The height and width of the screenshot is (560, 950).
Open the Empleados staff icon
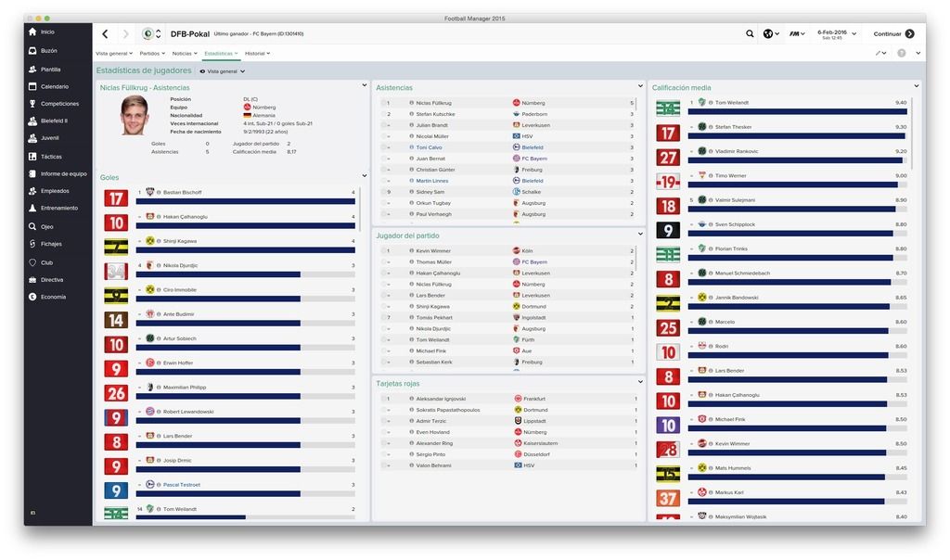[32, 191]
